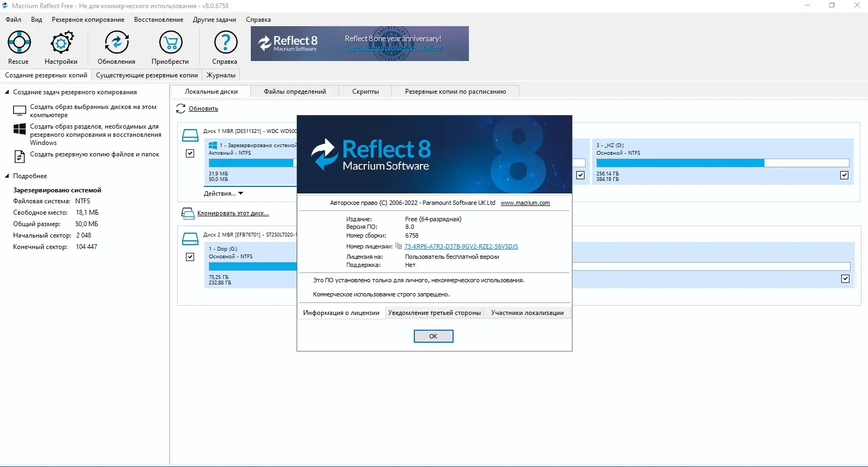The width and height of the screenshot is (868, 467).
Task: Click the Обновить link
Action: click(x=203, y=109)
